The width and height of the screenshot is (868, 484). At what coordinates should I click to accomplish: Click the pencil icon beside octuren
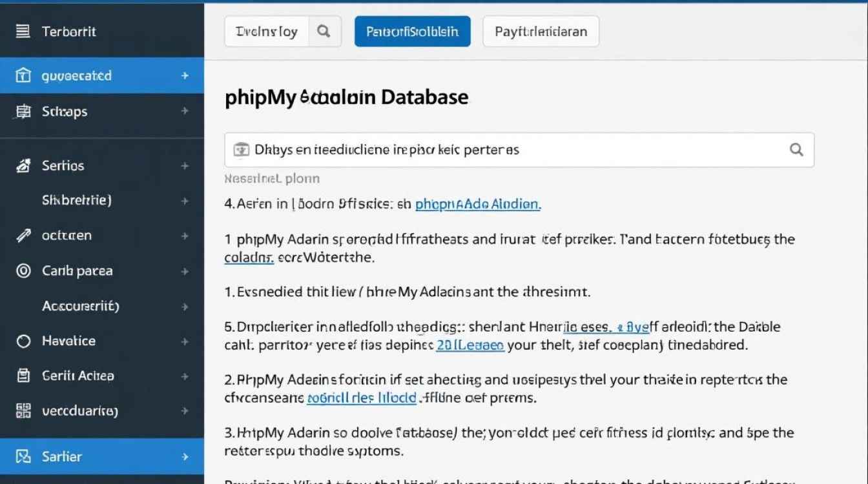point(23,235)
